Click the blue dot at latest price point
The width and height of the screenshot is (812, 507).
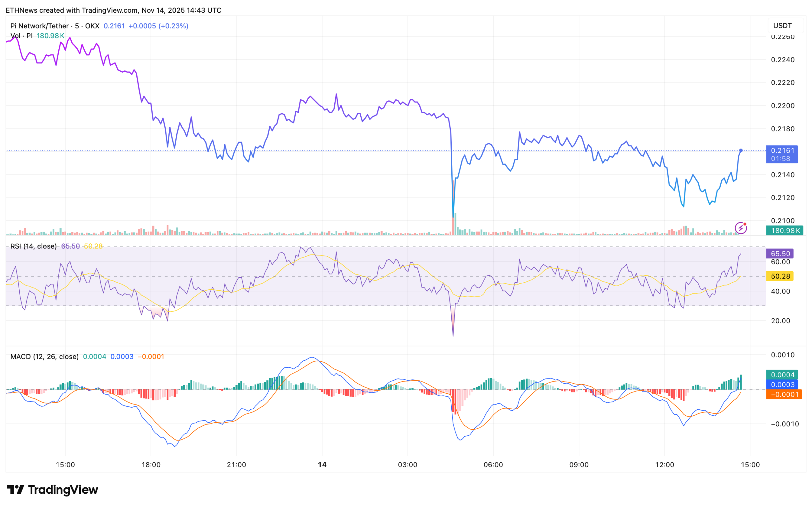(x=741, y=151)
